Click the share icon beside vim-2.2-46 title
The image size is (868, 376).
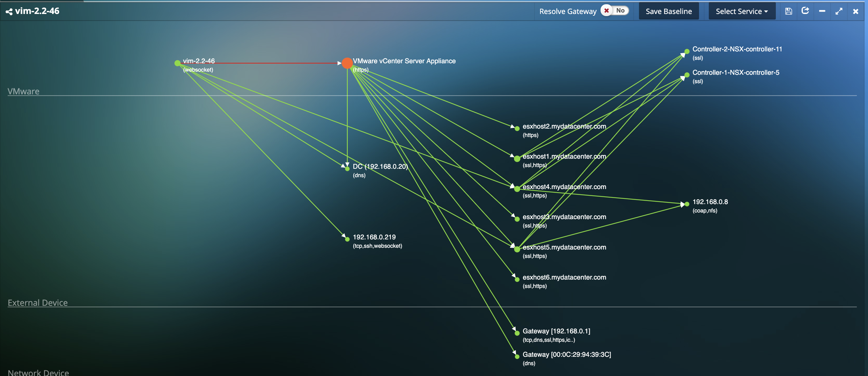[9, 11]
